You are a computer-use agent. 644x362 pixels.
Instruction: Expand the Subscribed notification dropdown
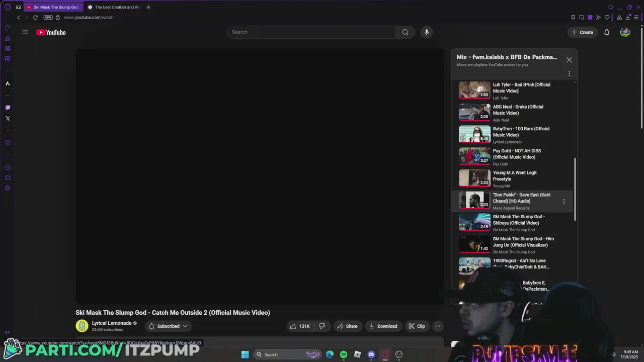[x=168, y=326]
